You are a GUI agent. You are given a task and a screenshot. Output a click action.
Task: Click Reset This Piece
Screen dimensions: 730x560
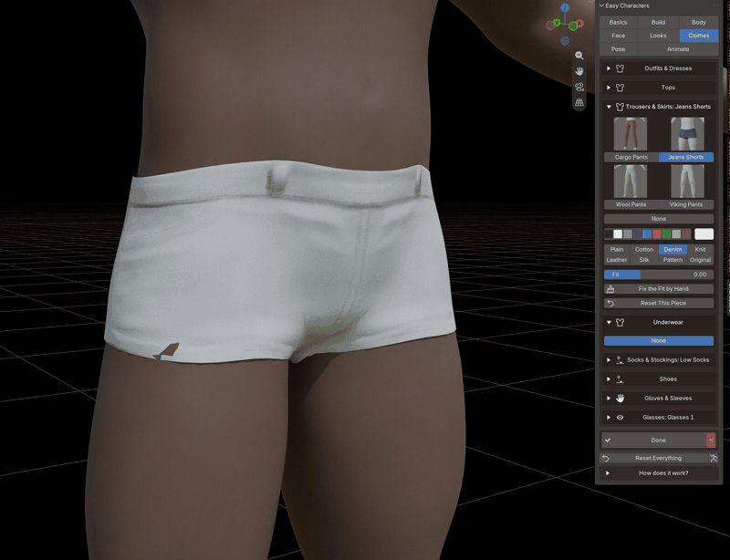[659, 303]
